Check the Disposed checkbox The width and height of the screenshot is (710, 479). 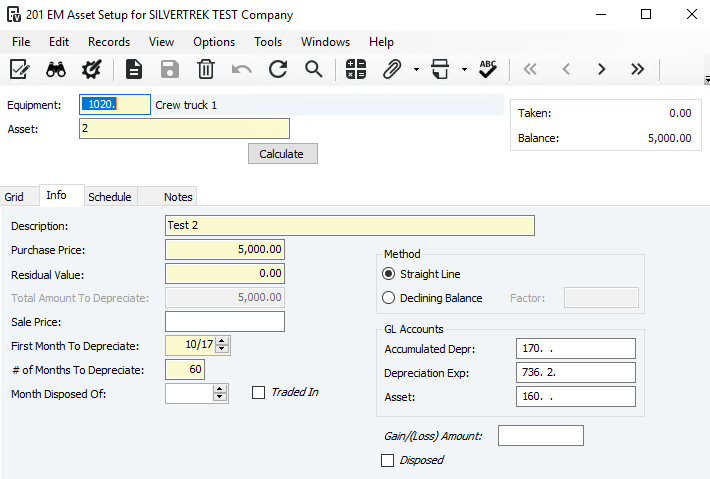tap(388, 460)
